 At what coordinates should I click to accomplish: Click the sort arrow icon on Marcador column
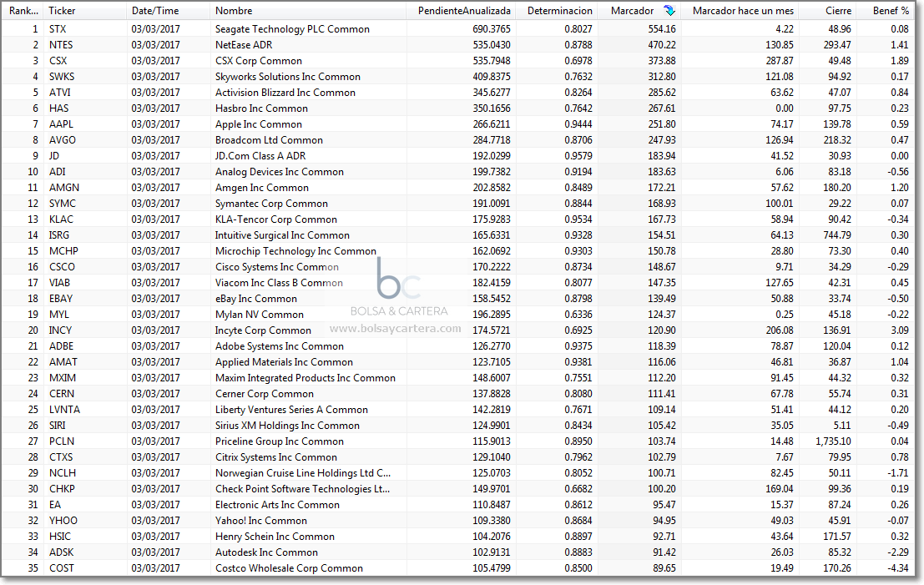669,11
